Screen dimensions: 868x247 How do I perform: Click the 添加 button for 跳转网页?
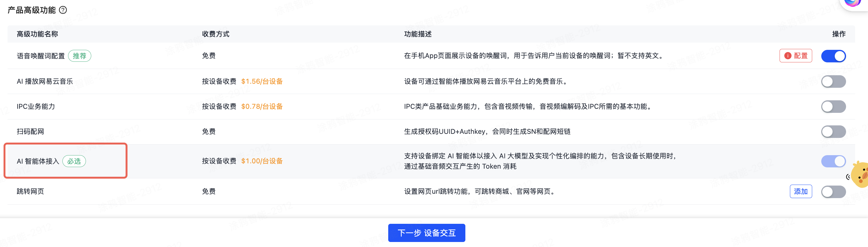801,192
